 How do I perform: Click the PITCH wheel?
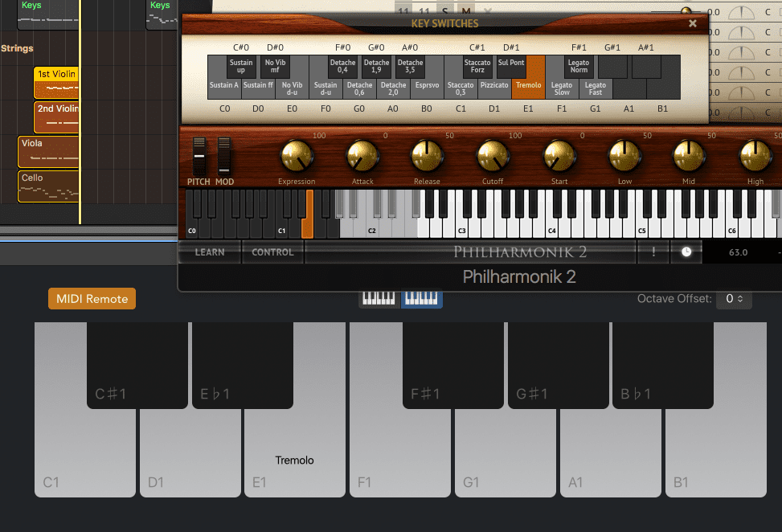(x=199, y=156)
